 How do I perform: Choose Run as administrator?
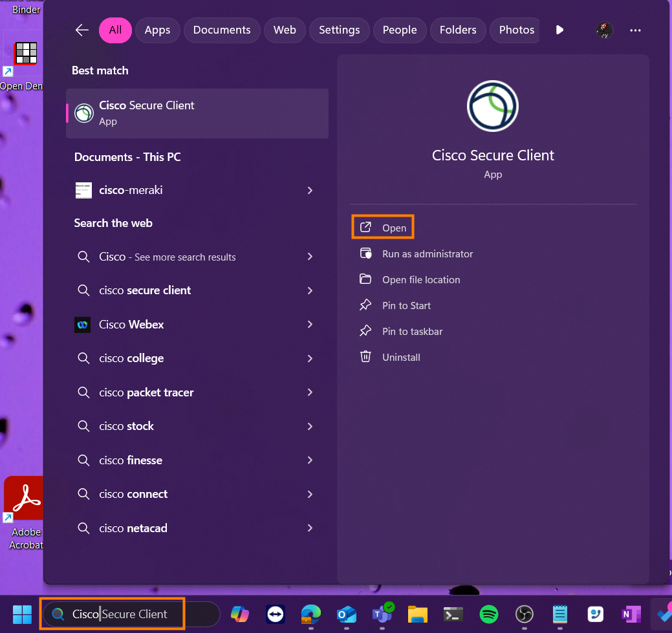tap(417, 253)
